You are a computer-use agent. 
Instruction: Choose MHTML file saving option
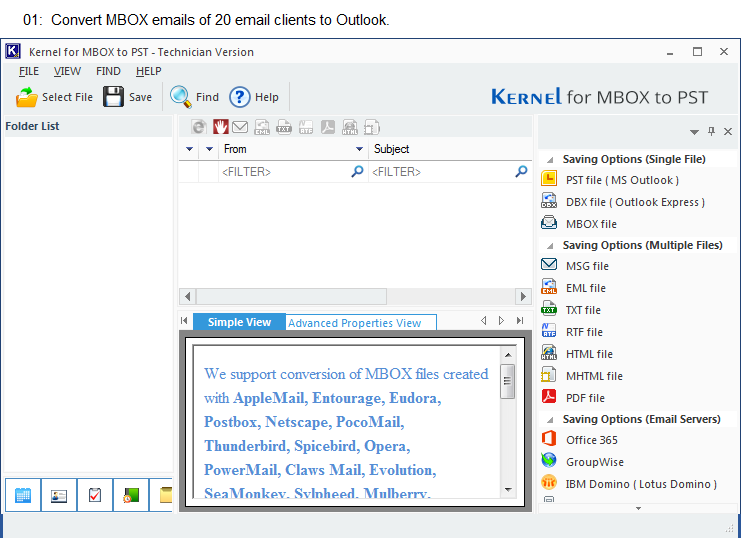point(594,376)
